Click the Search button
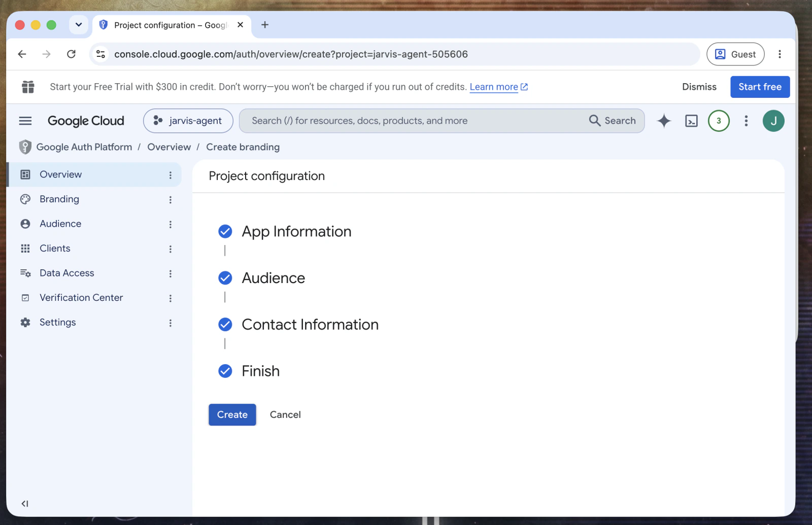 (613, 121)
